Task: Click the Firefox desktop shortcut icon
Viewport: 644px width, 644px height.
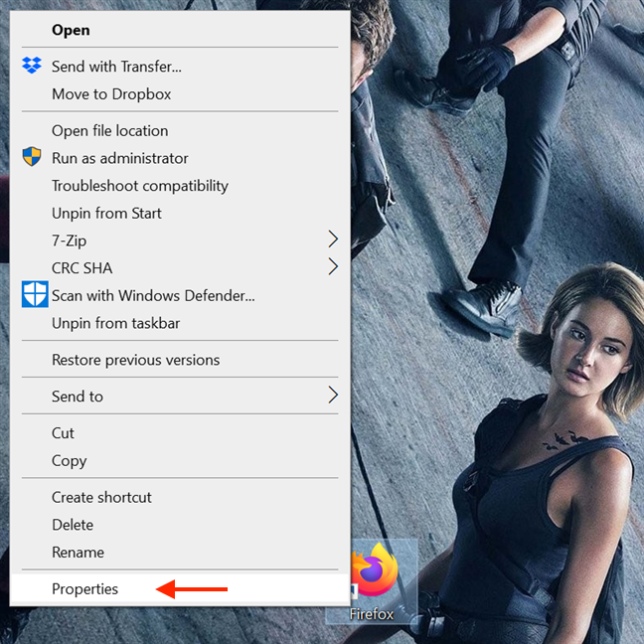Action: 375,569
